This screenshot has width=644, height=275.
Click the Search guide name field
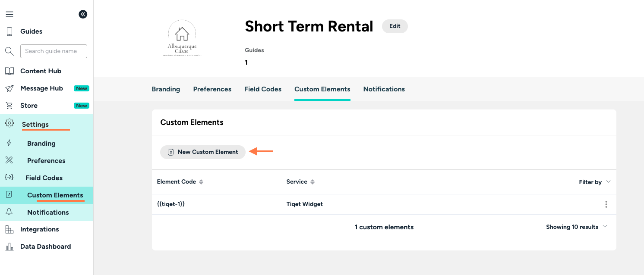click(x=54, y=51)
